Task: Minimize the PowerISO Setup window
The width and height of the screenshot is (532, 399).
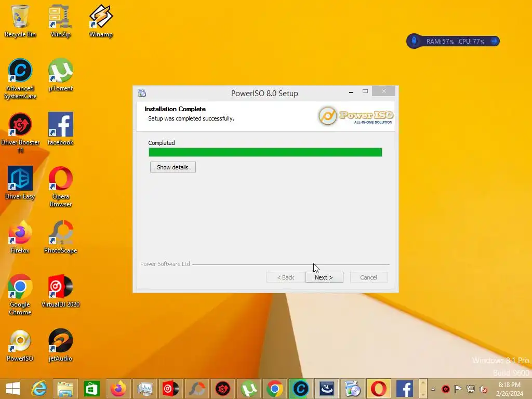Action: (x=351, y=91)
